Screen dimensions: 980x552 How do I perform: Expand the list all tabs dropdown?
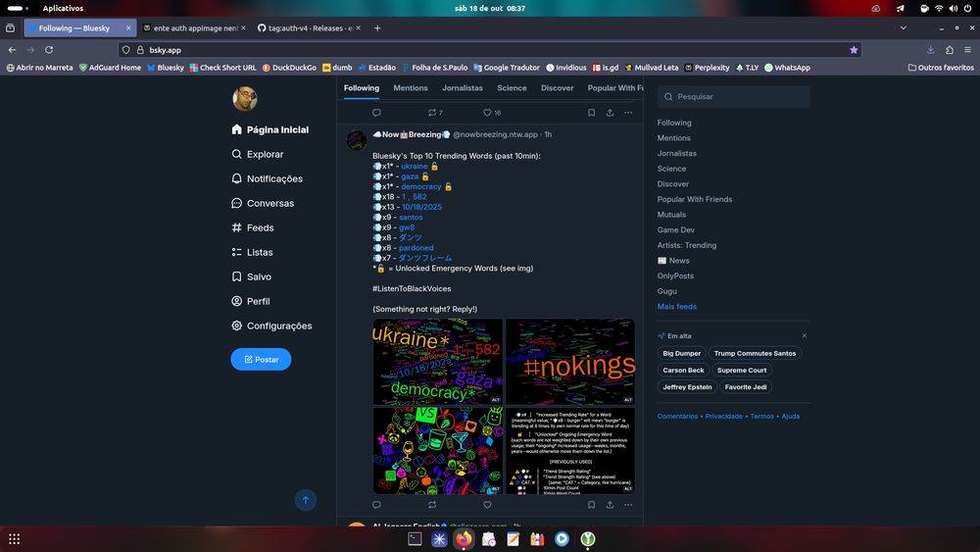pyautogui.click(x=904, y=28)
